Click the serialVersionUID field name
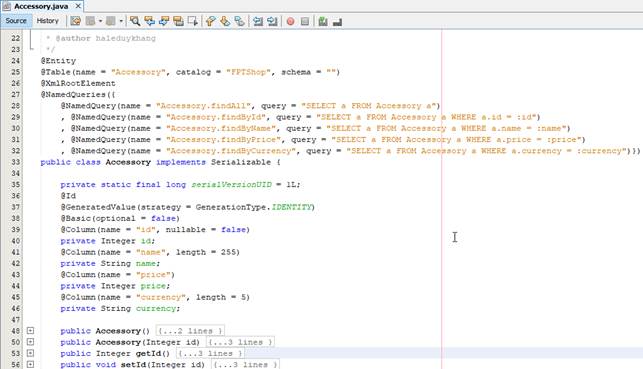Image resolution: width=643 pixels, height=369 pixels. point(232,184)
